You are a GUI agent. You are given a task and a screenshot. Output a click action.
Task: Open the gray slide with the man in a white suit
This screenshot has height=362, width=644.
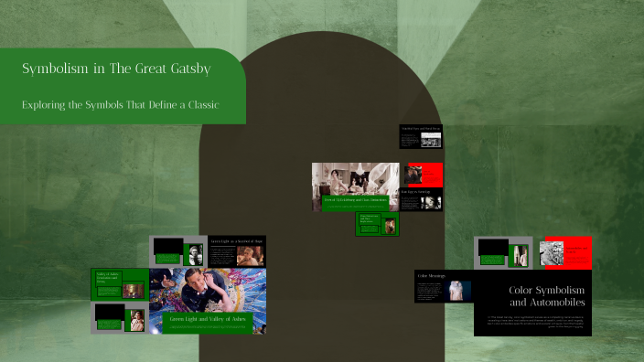(x=503, y=253)
